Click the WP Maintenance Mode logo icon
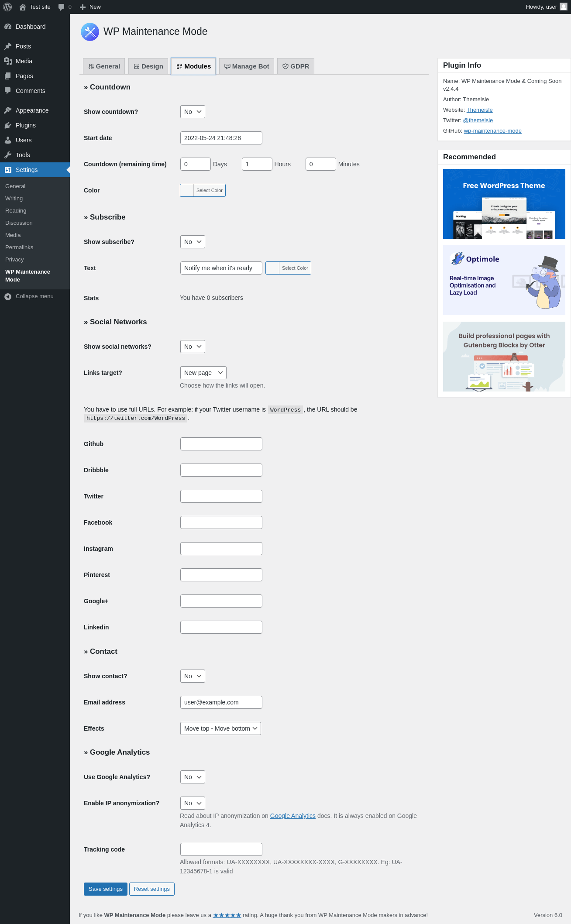This screenshot has width=571, height=924. click(90, 32)
